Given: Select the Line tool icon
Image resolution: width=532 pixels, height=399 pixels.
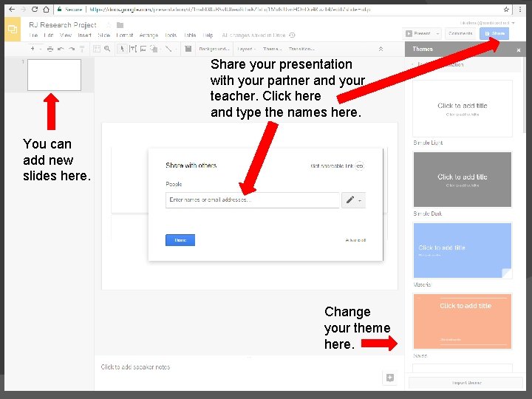Looking at the screenshot, I should point(168,50).
